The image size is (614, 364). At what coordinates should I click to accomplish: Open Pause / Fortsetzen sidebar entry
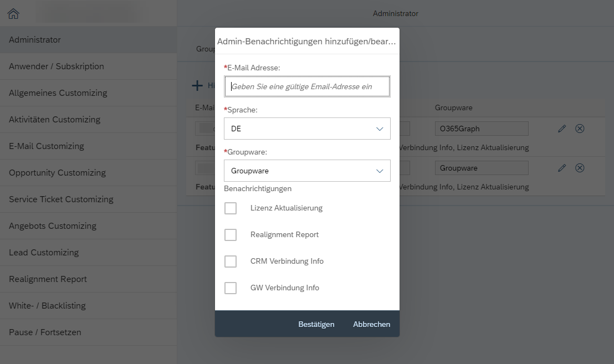point(45,332)
